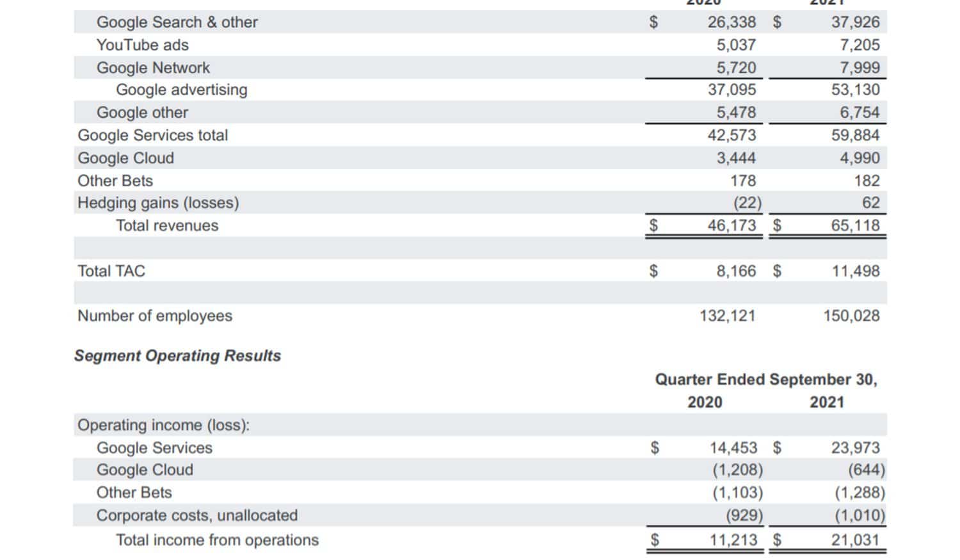960x560 pixels.
Task: Click the Google Network row label
Action: click(x=153, y=68)
